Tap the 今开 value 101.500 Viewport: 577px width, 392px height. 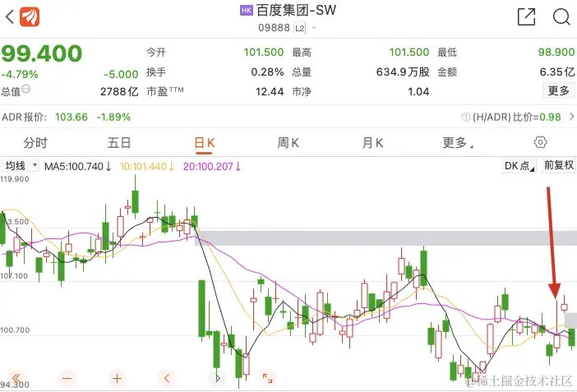pyautogui.click(x=264, y=52)
